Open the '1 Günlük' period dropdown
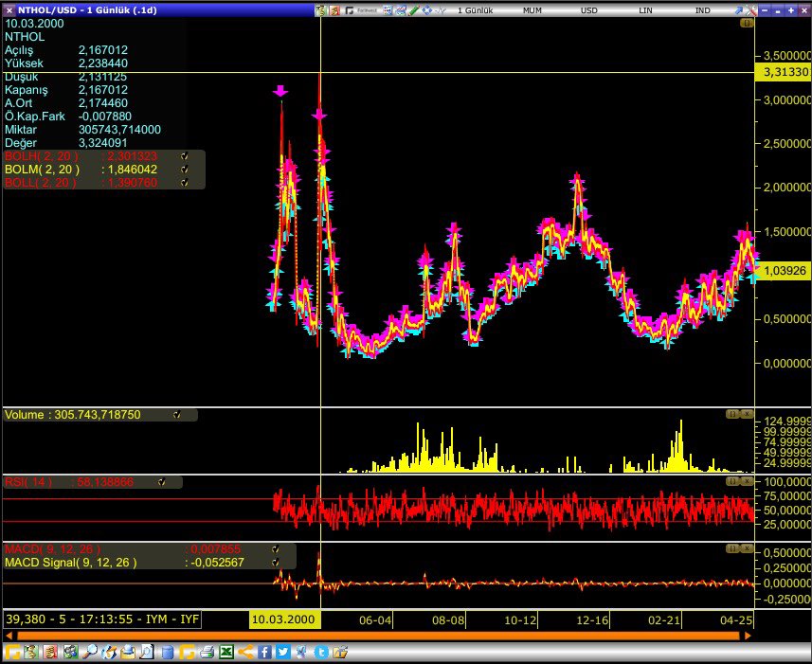This screenshot has width=812, height=664. pos(475,9)
